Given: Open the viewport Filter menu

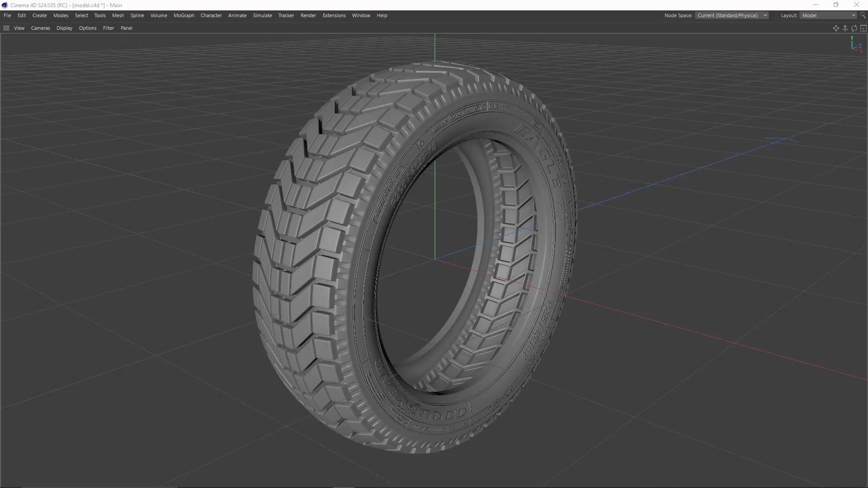Looking at the screenshot, I should (108, 28).
